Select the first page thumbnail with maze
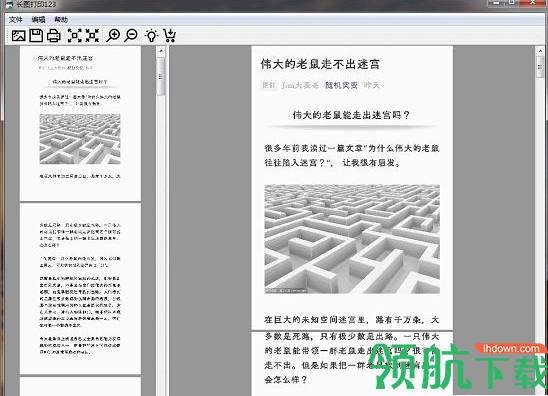 coord(80,123)
